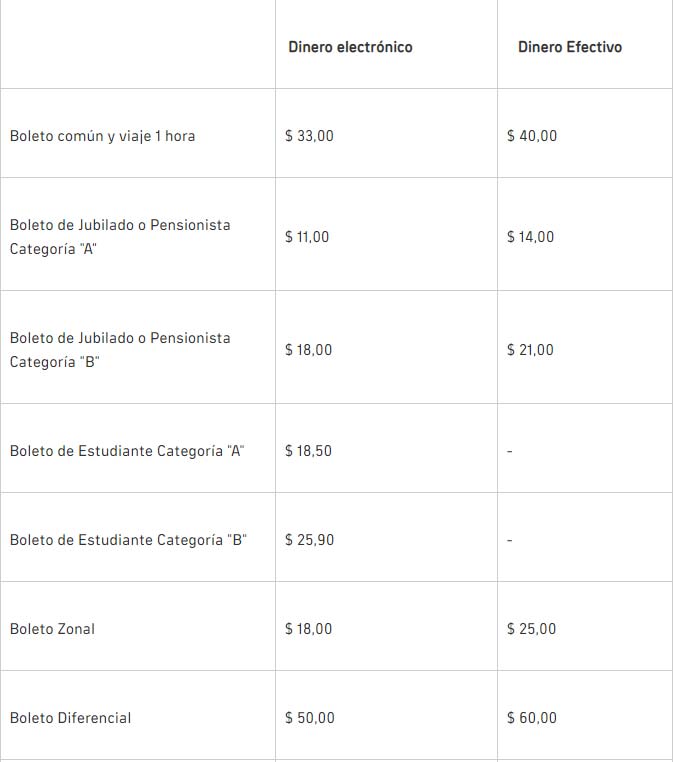
Task: Click the $ 50,00 electronic price
Action: (x=309, y=718)
